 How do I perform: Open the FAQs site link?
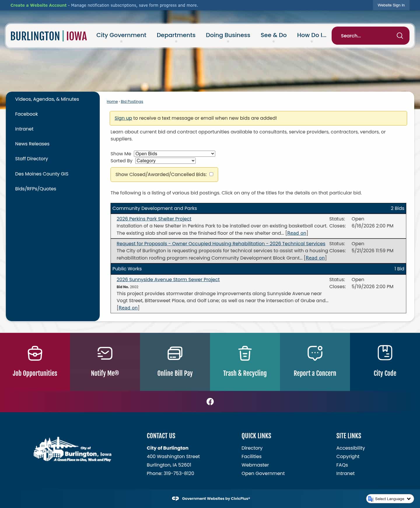pos(342,465)
